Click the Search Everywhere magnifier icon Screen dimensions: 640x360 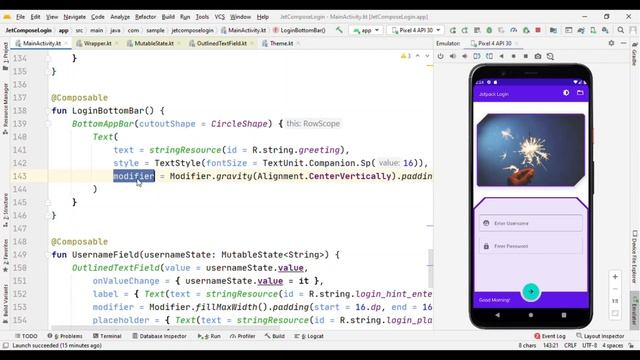tap(620, 30)
